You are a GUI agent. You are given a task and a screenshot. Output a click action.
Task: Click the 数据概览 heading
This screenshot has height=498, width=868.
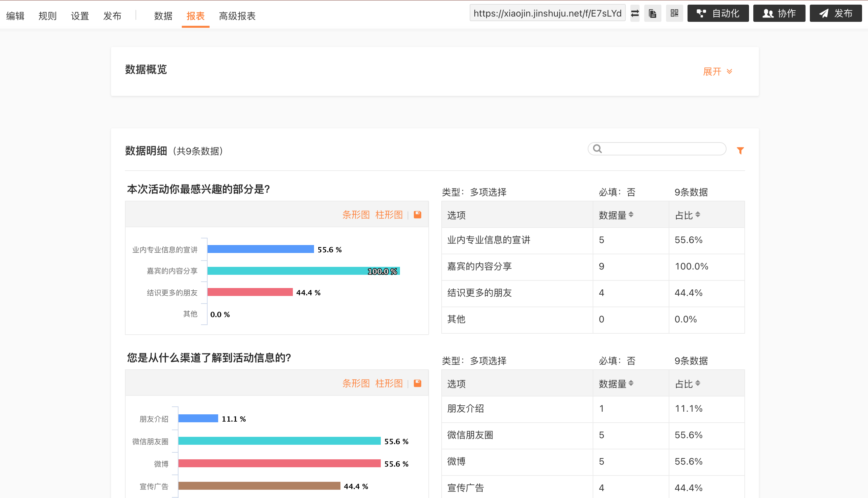click(x=146, y=69)
